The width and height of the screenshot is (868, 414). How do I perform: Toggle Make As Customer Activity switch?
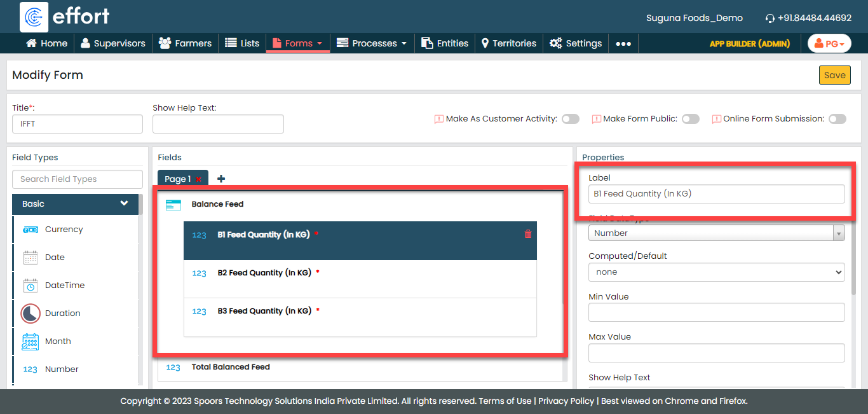tap(570, 119)
